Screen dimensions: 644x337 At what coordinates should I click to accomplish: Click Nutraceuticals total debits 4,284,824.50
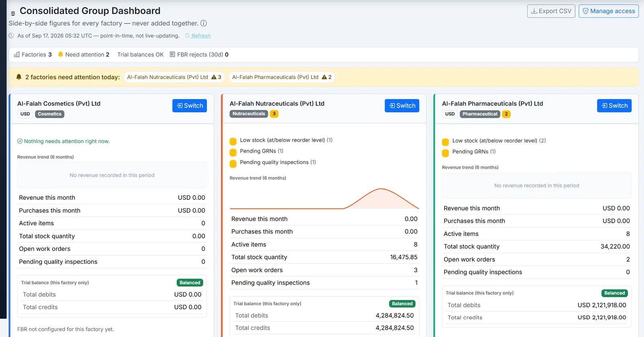point(394,315)
